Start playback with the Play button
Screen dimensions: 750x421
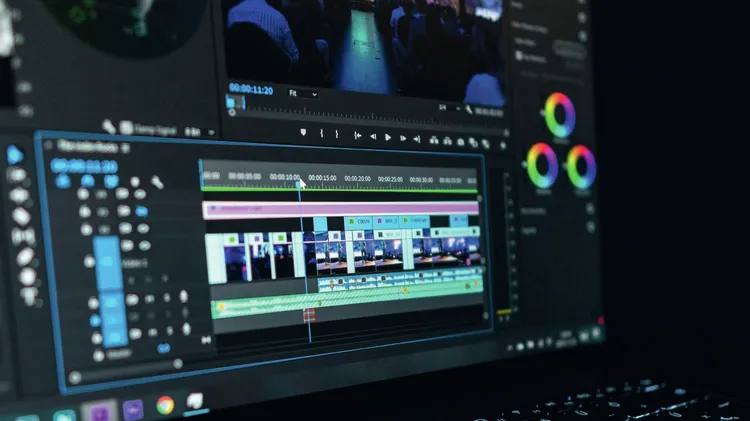[x=388, y=138]
